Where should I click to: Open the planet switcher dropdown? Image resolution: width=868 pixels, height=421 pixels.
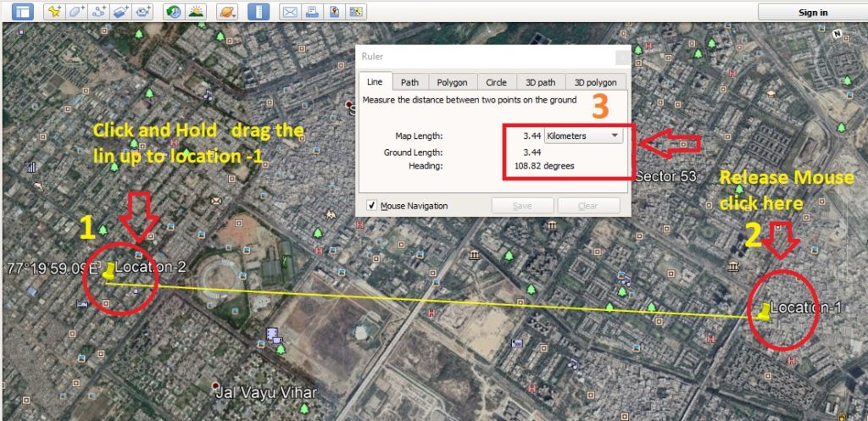click(x=227, y=12)
